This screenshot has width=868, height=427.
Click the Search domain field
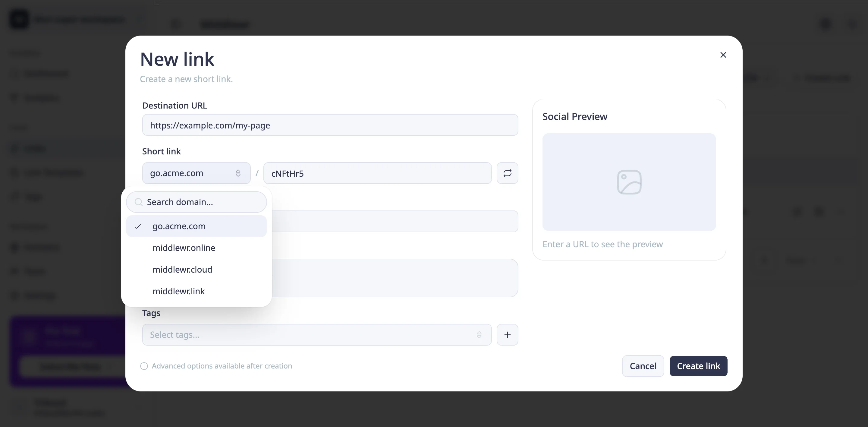[197, 202]
